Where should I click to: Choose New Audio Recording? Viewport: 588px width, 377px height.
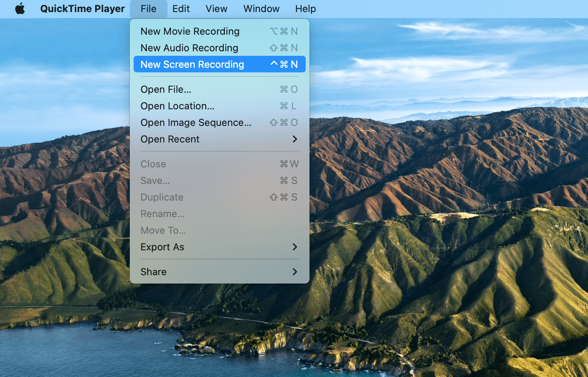[x=219, y=48]
